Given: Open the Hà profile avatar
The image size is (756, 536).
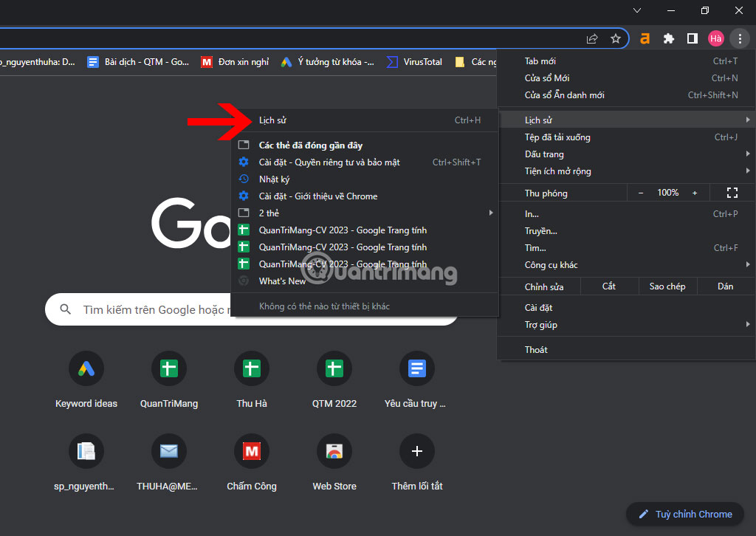Looking at the screenshot, I should coord(716,39).
